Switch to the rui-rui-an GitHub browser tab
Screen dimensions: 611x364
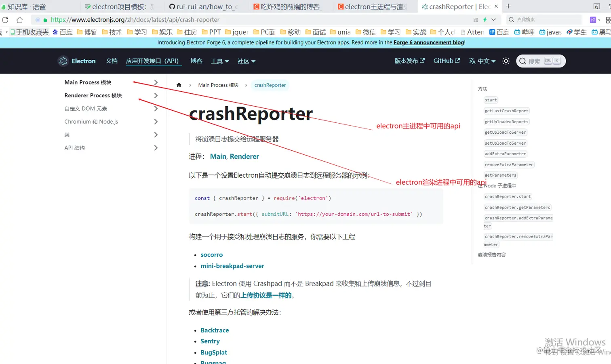pyautogui.click(x=203, y=6)
